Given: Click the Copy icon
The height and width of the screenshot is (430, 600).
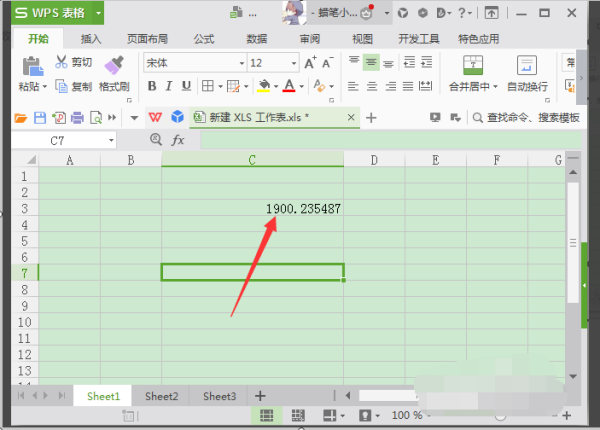Looking at the screenshot, I should point(61,86).
